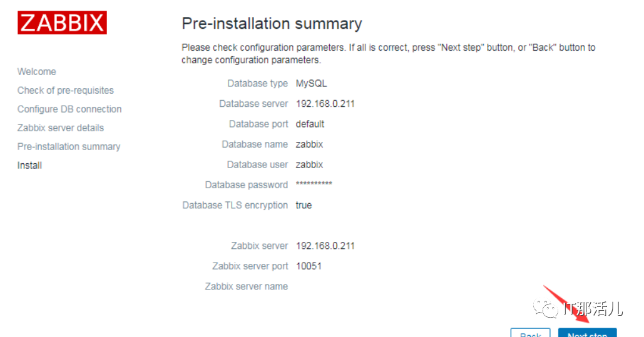Click the Pre-installation summary page heading
This screenshot has height=337, width=644.
272,24
